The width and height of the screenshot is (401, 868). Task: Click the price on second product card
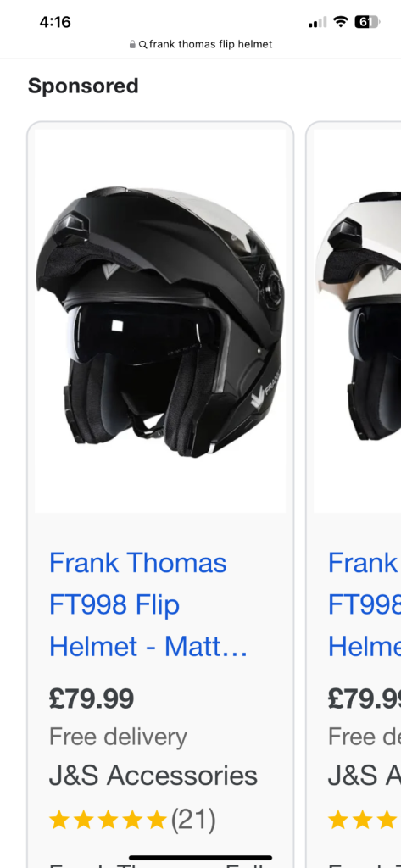tap(365, 698)
